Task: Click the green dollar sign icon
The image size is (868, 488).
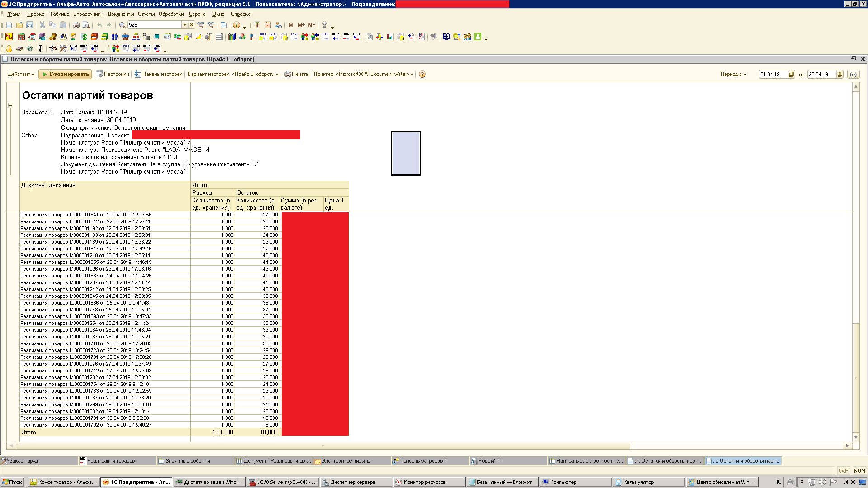Action: point(84,37)
